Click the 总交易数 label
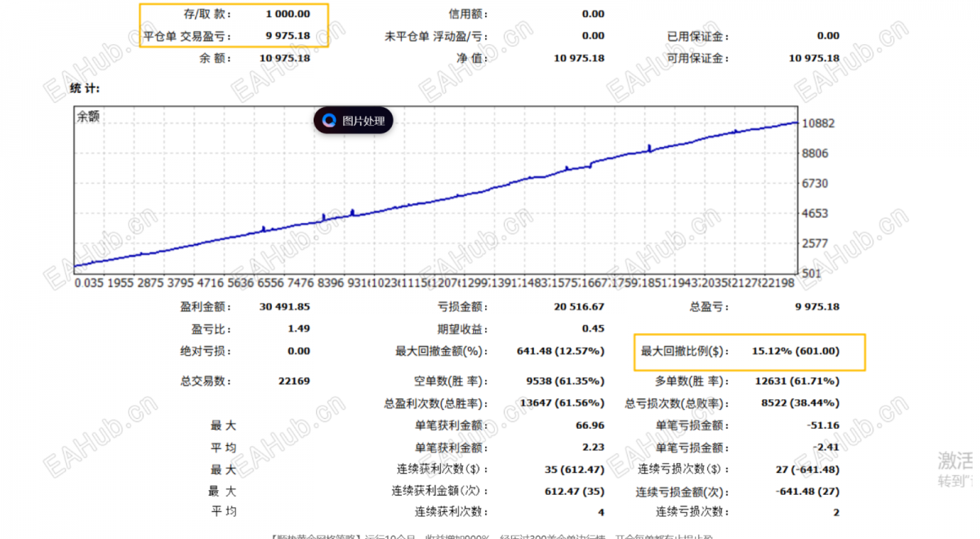This screenshot has height=539, width=980. 207,381
